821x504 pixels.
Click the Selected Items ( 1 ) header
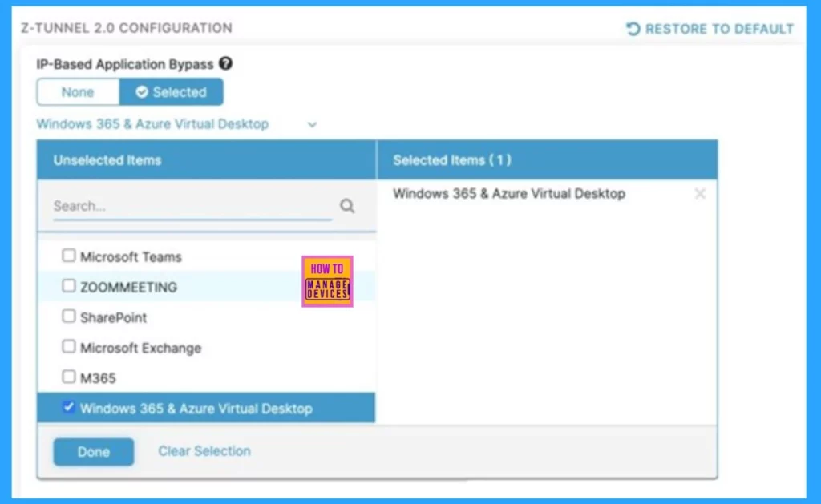(x=547, y=160)
